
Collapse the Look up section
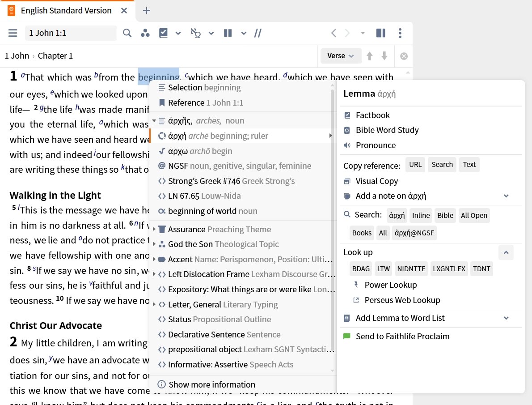(506, 252)
